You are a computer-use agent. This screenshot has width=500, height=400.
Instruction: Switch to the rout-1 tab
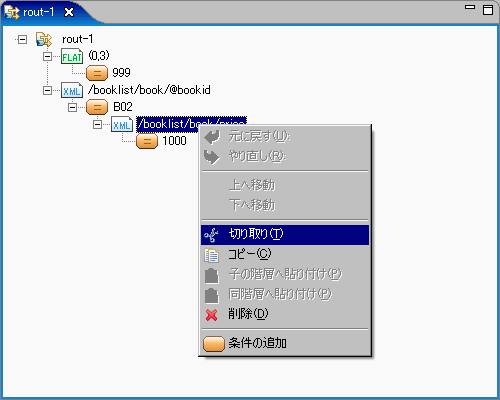point(39,12)
